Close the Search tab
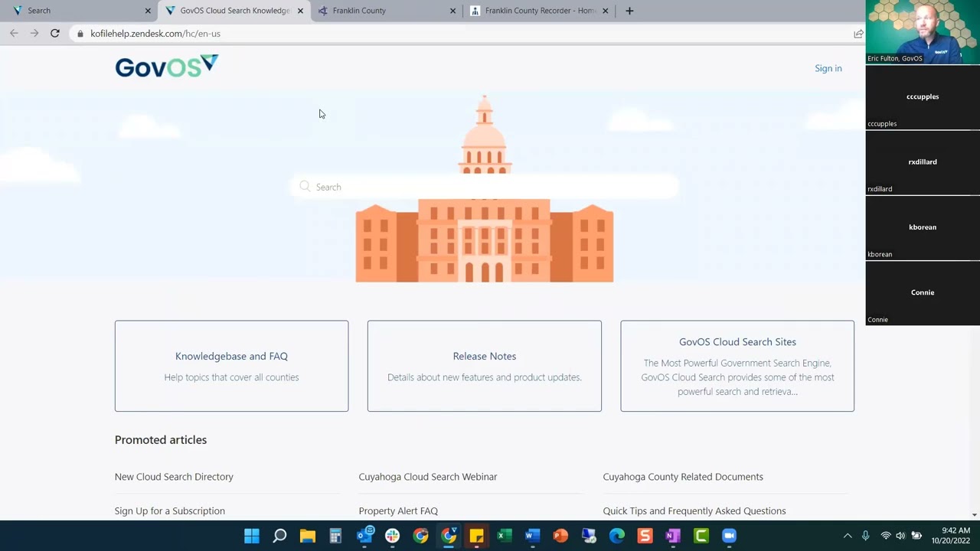Viewport: 980px width, 551px height. [x=148, y=11]
